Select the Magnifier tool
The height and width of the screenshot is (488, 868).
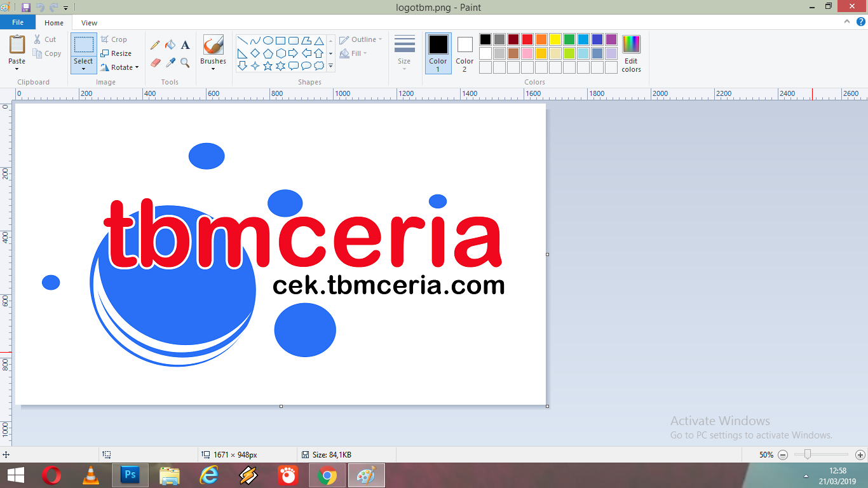pos(184,62)
